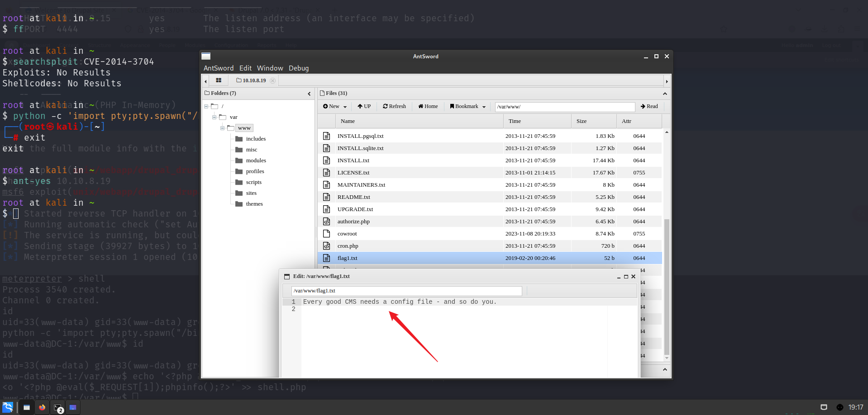Click INSTALL.txt file icon
The image size is (868, 415).
pos(326,160)
